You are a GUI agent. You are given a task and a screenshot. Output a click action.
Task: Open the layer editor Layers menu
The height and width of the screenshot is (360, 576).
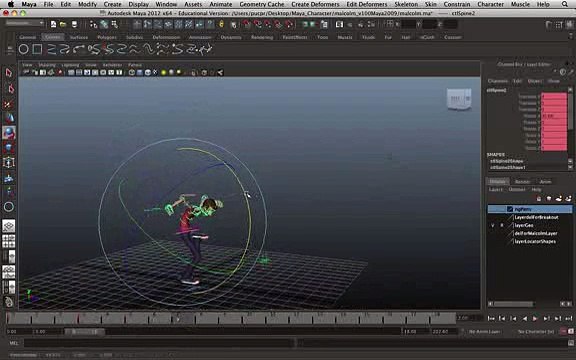[x=496, y=190]
